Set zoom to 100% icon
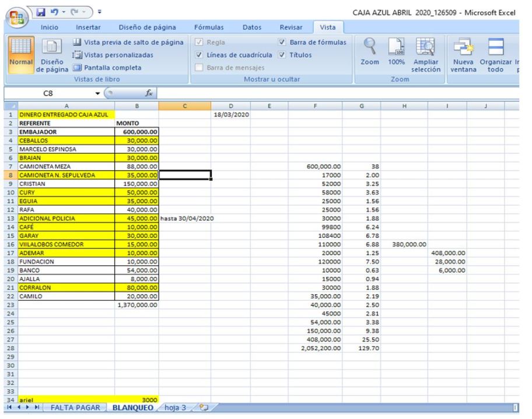This screenshot has height=419, width=532. 397,51
